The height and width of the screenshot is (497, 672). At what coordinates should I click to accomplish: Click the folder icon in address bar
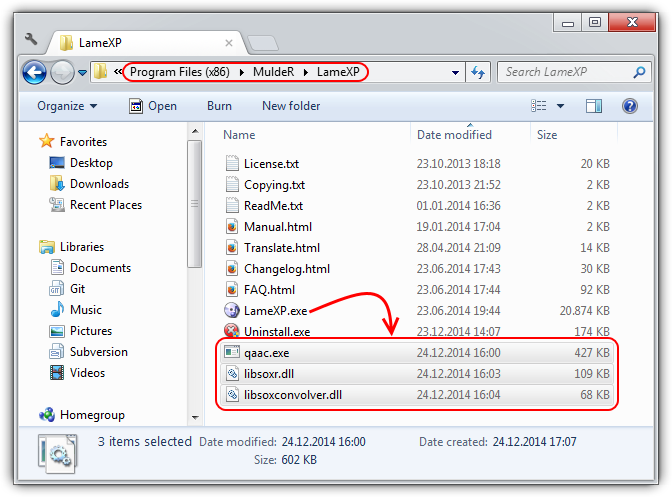coord(100,72)
